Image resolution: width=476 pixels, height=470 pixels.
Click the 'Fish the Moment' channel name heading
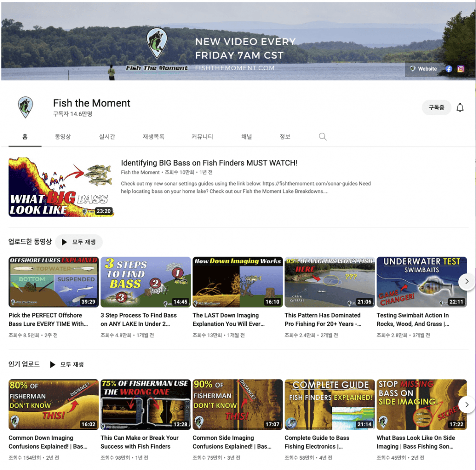click(x=92, y=103)
